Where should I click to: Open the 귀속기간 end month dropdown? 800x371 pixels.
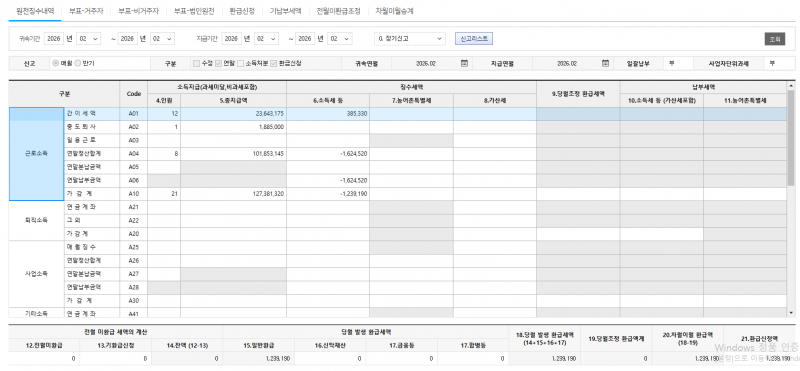coord(163,38)
